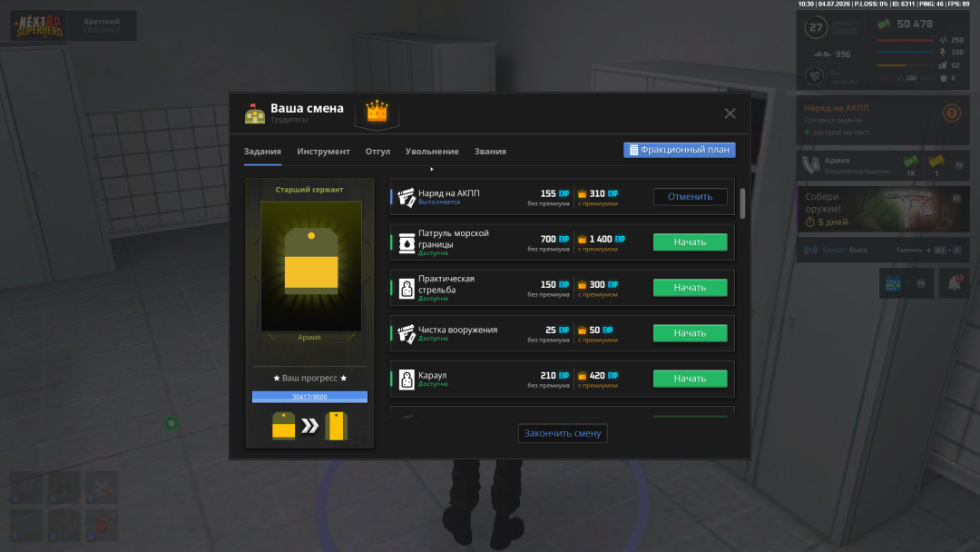Click the current rank insignia below progress
Viewport: 980px width, 552px height.
click(283, 427)
